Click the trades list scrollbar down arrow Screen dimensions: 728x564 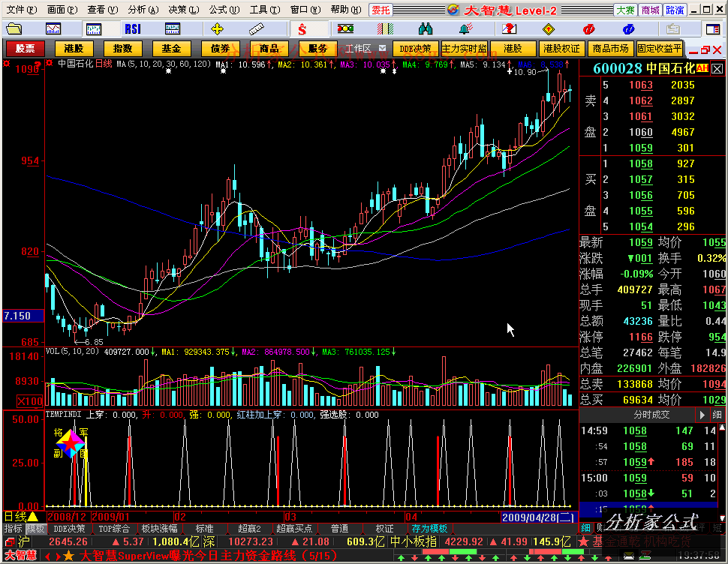click(721, 518)
